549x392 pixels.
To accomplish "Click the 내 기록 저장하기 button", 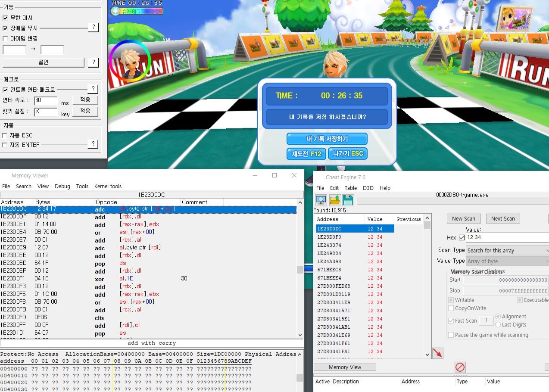I will (x=327, y=139).
